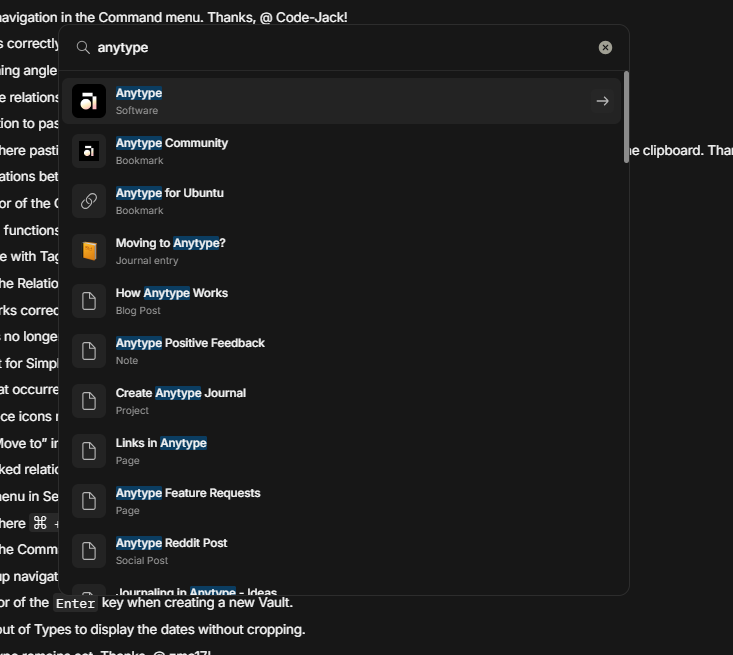The width and height of the screenshot is (733, 655).
Task: Clear the search field text
Action: coord(605,48)
